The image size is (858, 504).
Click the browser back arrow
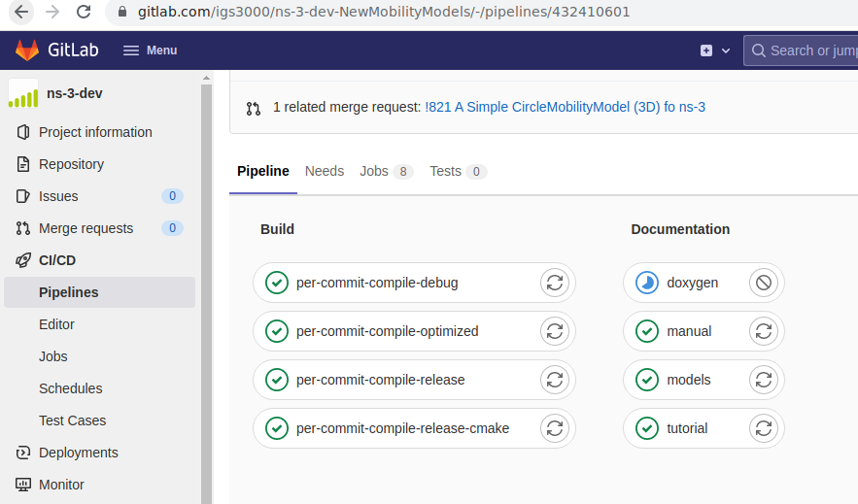(x=20, y=12)
